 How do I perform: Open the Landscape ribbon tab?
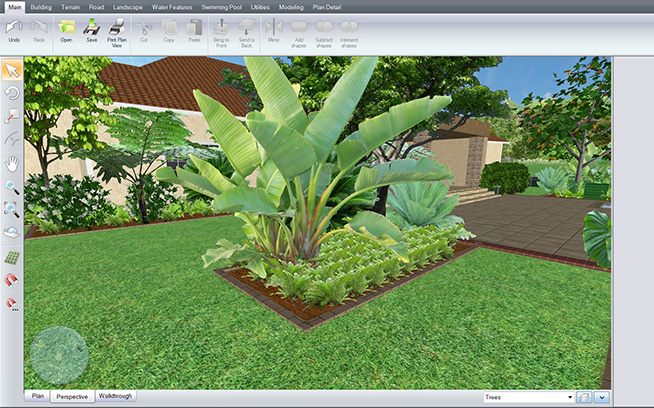[127, 6]
